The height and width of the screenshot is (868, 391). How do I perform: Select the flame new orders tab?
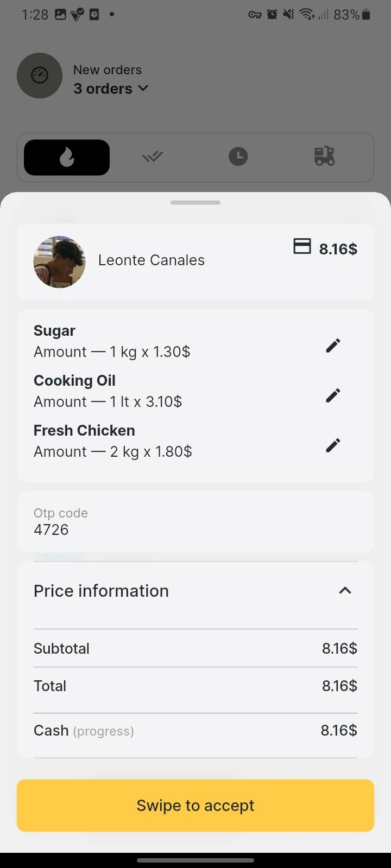[67, 157]
